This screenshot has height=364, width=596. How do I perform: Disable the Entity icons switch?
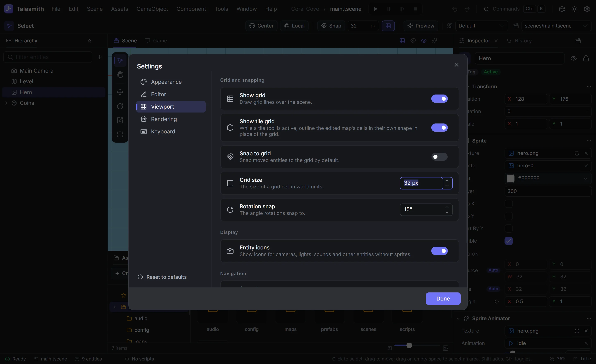439,251
